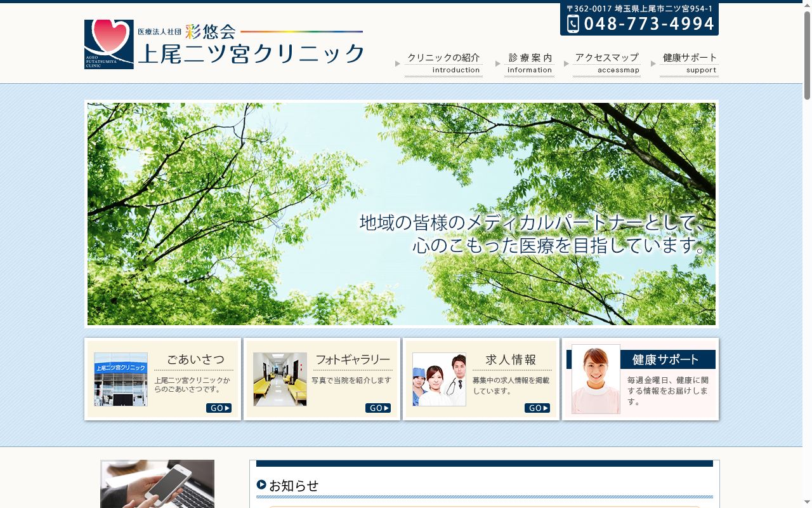Click the medical staff thumbnail in 求人情報 card
The width and height of the screenshot is (812, 508).
(439, 379)
